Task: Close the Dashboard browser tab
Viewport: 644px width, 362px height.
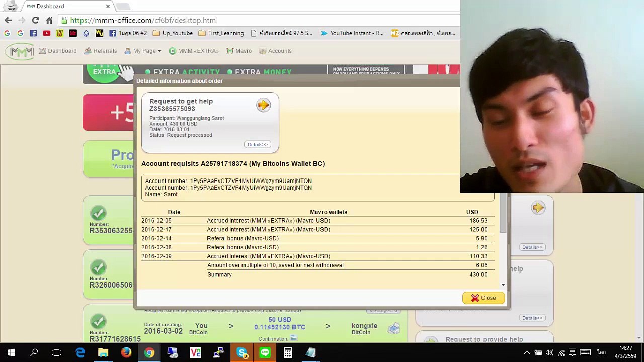Action: tap(108, 6)
